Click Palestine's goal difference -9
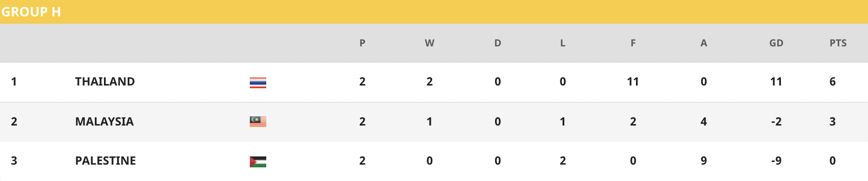Viewport: 868px width, 181px height. 776,161
